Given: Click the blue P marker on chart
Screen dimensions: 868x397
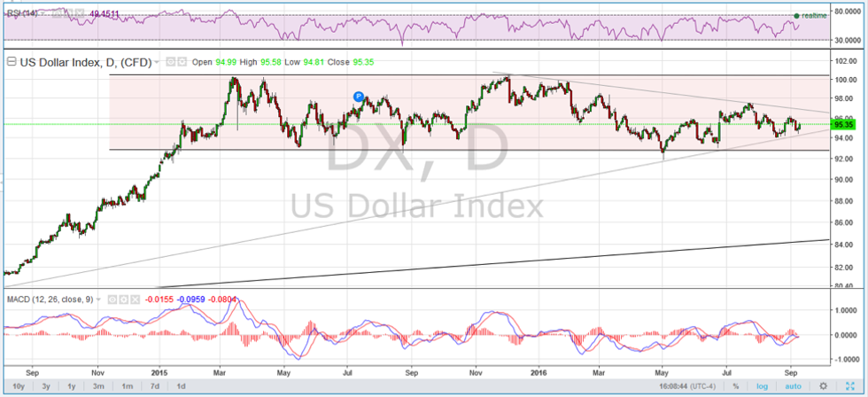Looking at the screenshot, I should [x=359, y=95].
